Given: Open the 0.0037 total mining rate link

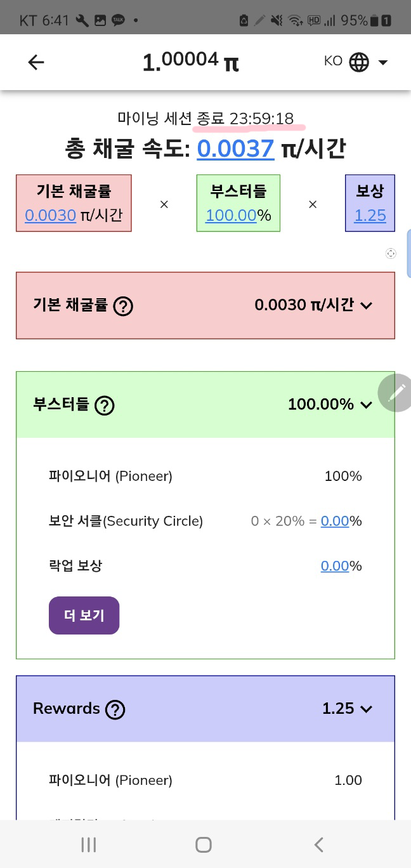Looking at the screenshot, I should pyautogui.click(x=235, y=148).
